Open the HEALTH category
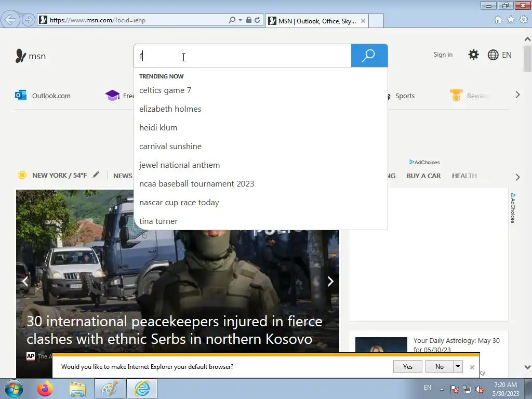This screenshot has height=399, width=532. [464, 176]
